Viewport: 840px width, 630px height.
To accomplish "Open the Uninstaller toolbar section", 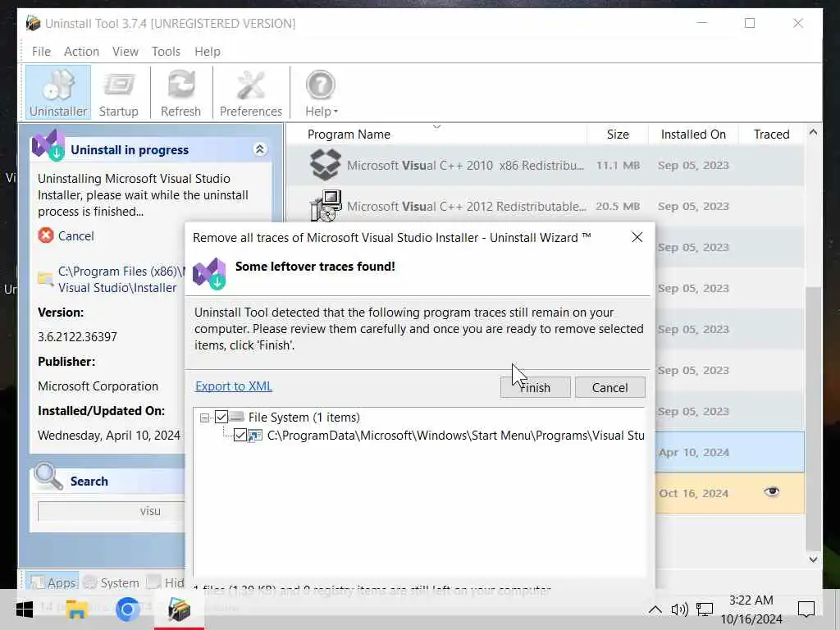I will [58, 92].
